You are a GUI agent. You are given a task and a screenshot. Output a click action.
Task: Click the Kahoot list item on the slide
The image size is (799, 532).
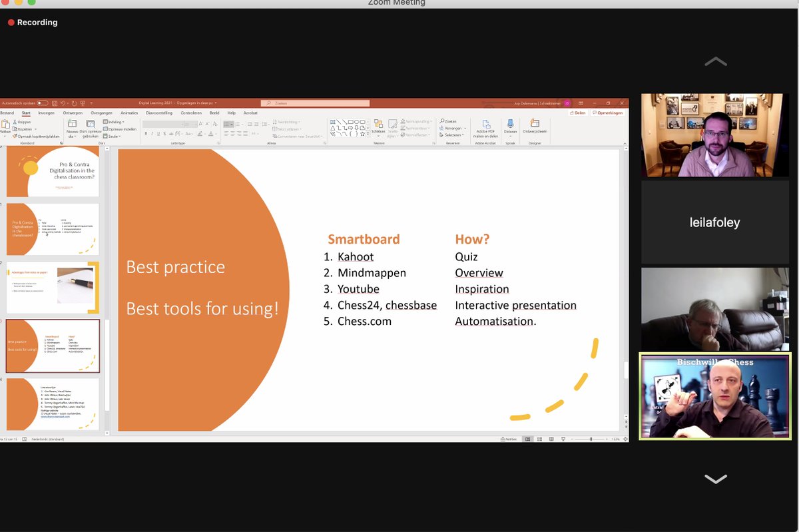[x=356, y=256]
